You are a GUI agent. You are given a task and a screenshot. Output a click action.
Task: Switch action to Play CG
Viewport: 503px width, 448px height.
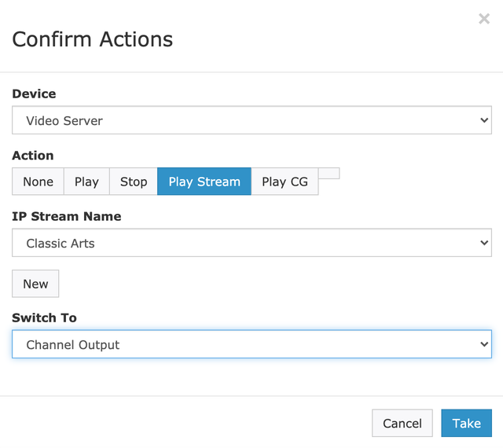[285, 182]
